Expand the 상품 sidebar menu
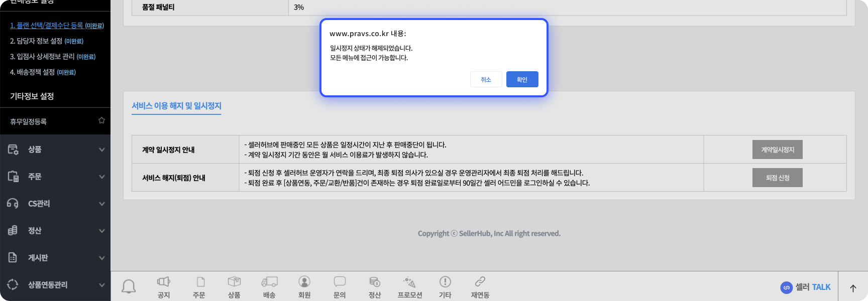 55,149
